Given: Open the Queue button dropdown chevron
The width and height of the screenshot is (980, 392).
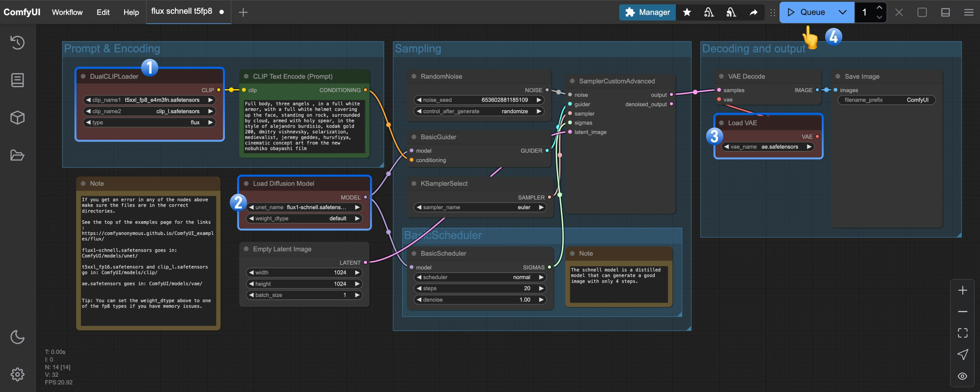Looking at the screenshot, I should tap(842, 12).
